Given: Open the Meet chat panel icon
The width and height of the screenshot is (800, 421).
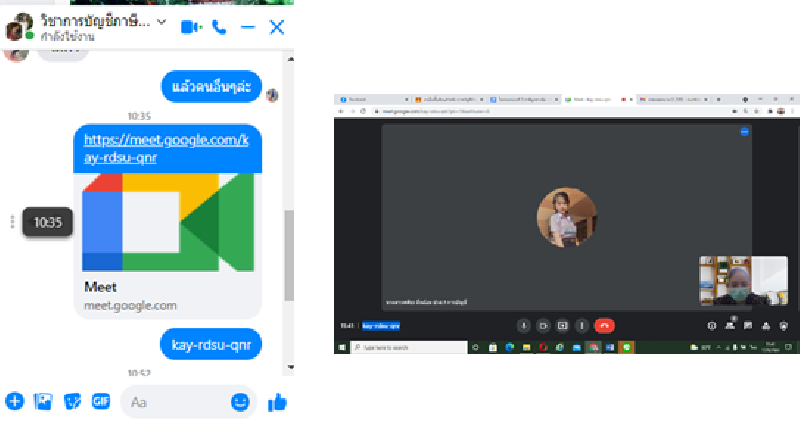Looking at the screenshot, I should pyautogui.click(x=748, y=325).
